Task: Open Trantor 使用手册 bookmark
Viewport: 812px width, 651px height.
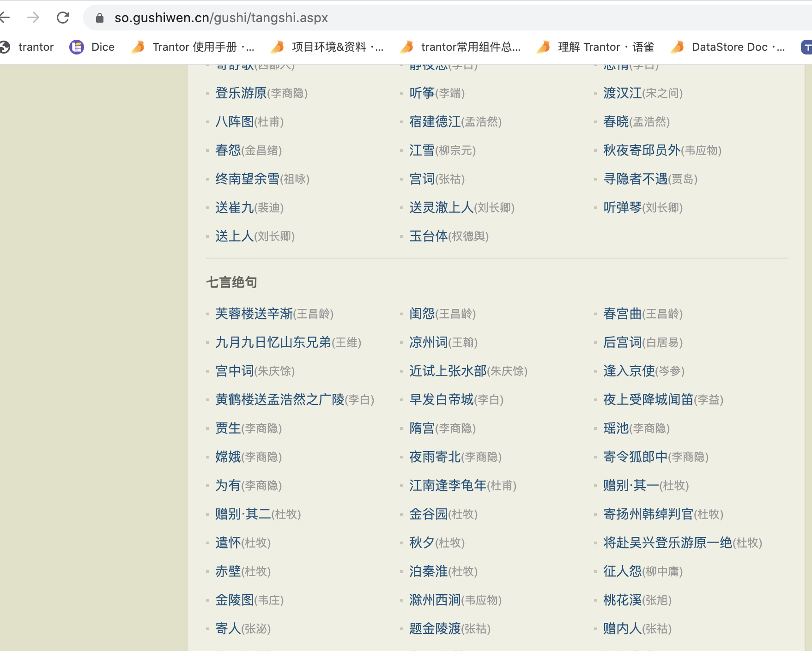Action: click(193, 47)
